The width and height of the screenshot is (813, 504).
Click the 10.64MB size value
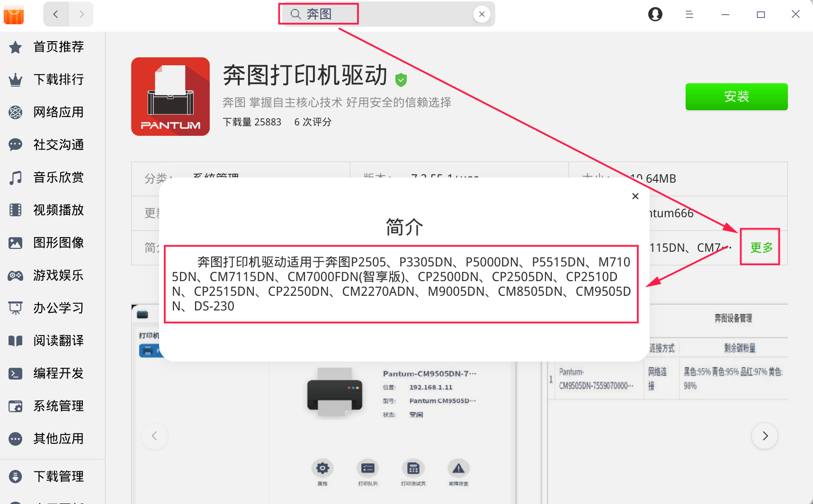pos(652,179)
